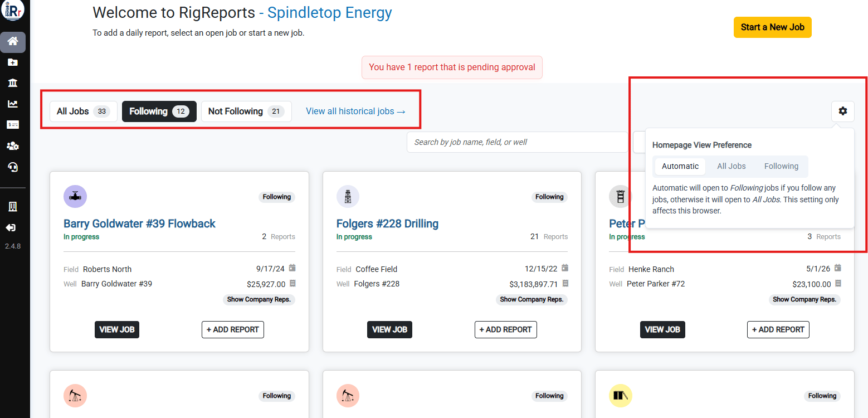The width and height of the screenshot is (868, 418).
Task: Click the document icon next to $23,100.00
Action: (838, 284)
